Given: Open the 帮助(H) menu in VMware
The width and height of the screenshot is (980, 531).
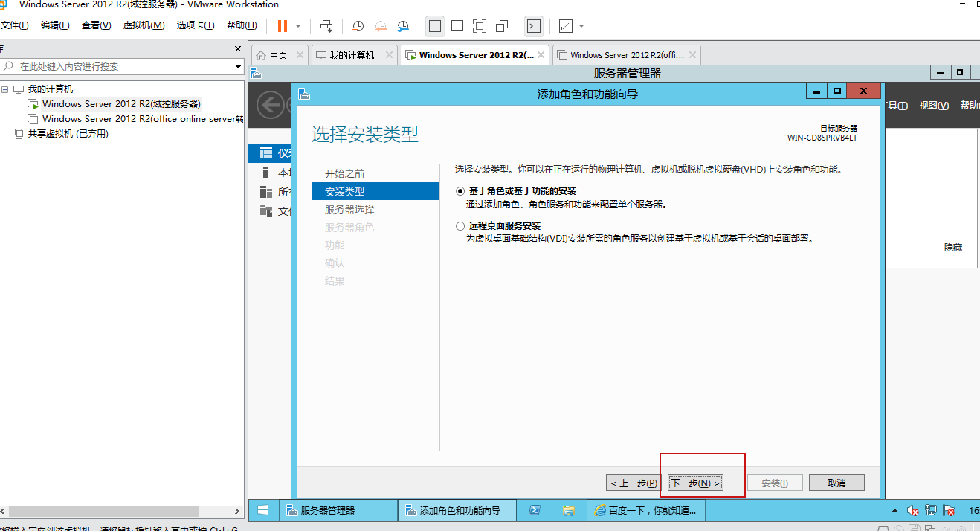Looking at the screenshot, I should (242, 25).
